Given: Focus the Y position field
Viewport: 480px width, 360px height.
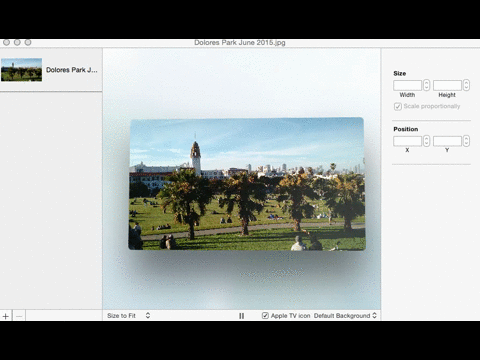Looking at the screenshot, I should (x=447, y=141).
